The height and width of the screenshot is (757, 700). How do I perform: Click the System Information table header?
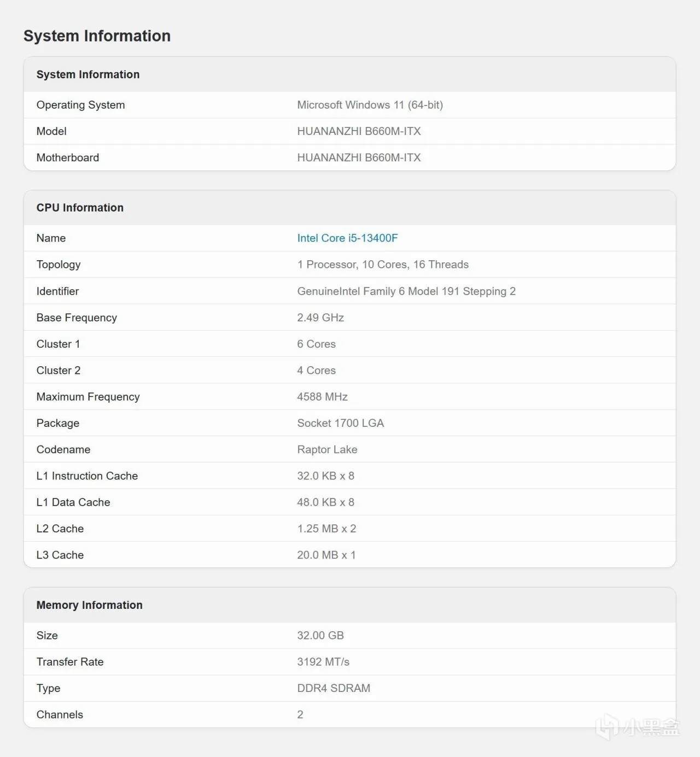[x=88, y=74]
